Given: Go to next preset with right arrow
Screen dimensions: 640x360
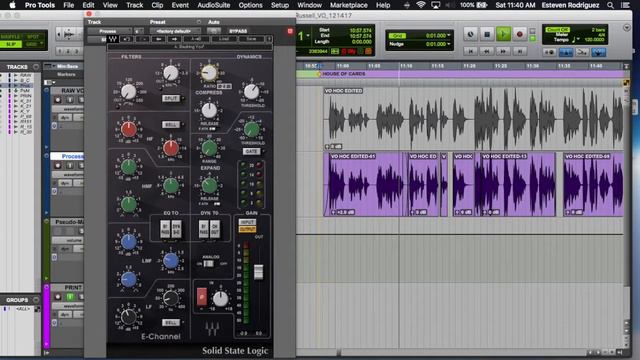Looking at the screenshot, I should click(174, 39).
